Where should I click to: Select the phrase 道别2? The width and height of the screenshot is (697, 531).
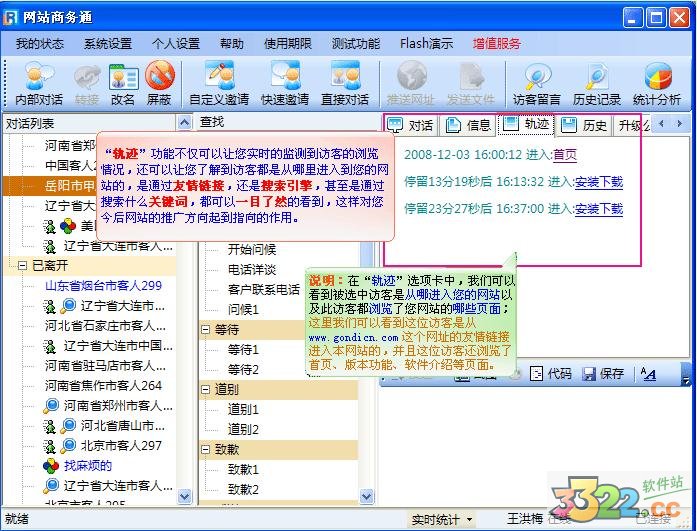(243, 429)
